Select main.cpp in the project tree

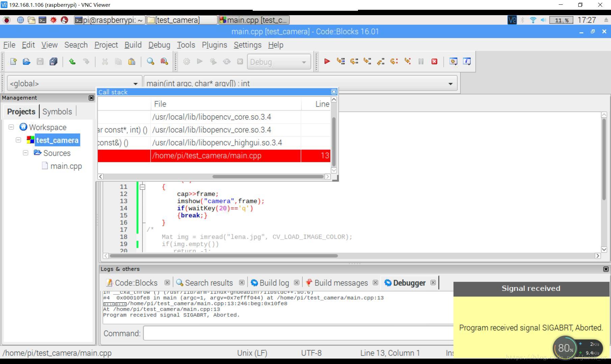point(62,166)
